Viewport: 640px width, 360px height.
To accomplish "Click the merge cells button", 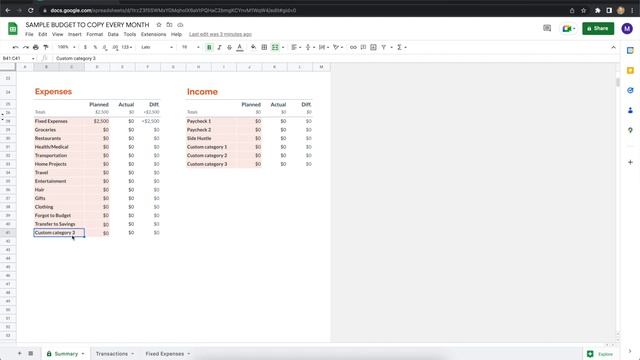I will pyautogui.click(x=275, y=47).
